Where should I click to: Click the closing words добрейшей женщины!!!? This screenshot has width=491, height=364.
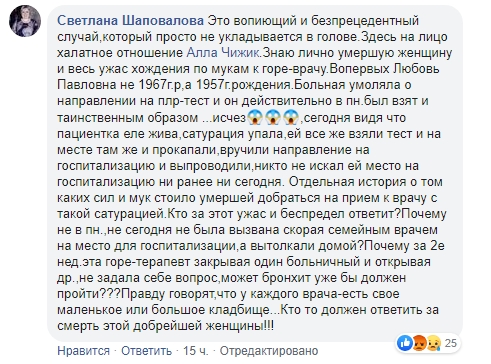[203, 326]
